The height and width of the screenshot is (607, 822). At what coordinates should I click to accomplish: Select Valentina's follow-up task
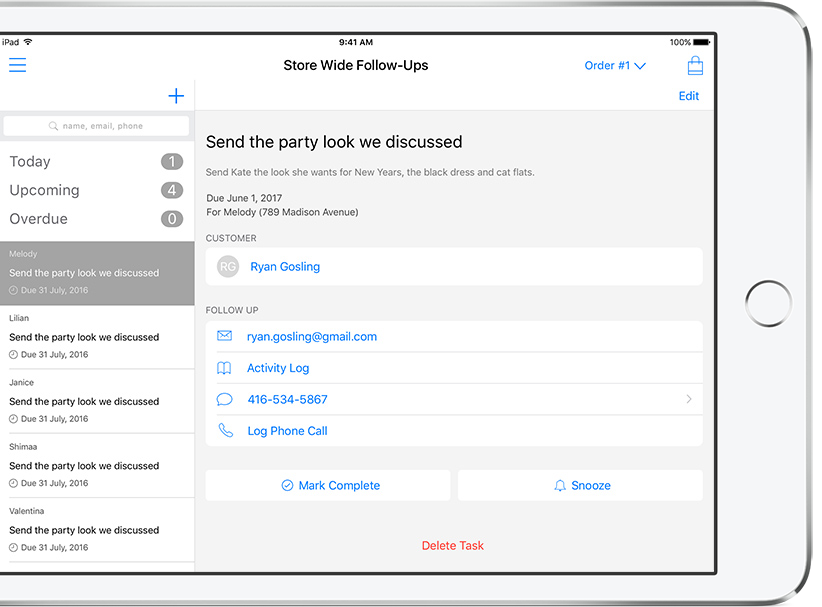(97, 530)
